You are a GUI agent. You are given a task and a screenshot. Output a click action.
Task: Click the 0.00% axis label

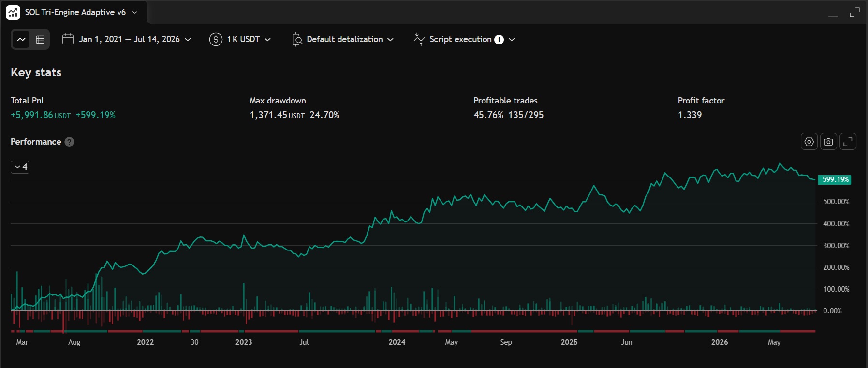833,311
